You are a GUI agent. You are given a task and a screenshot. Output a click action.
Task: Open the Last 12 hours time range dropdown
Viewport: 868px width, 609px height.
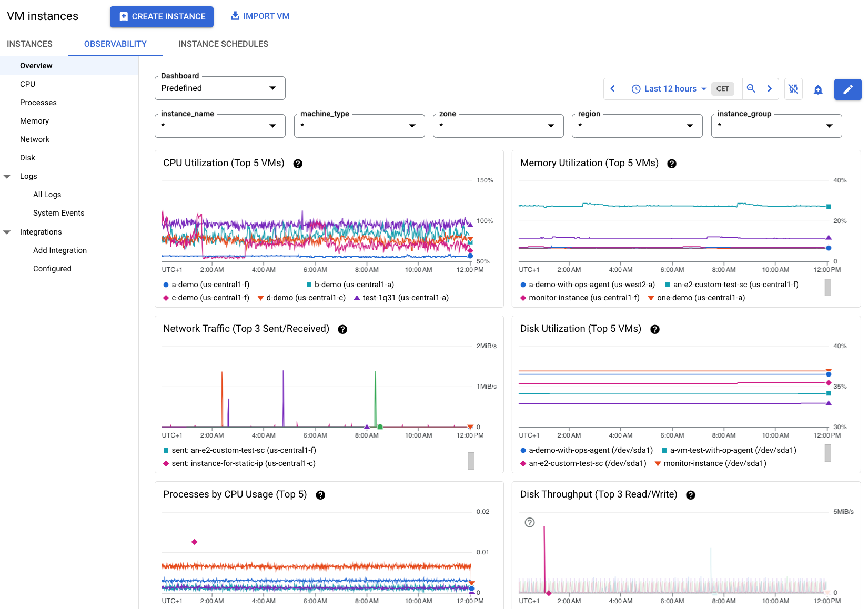[668, 89]
